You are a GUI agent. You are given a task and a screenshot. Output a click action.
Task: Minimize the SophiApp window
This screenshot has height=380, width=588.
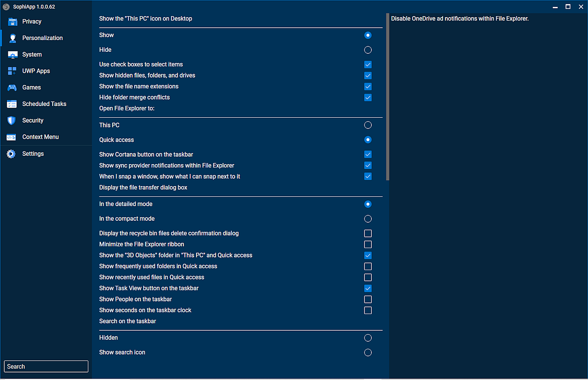pyautogui.click(x=556, y=7)
